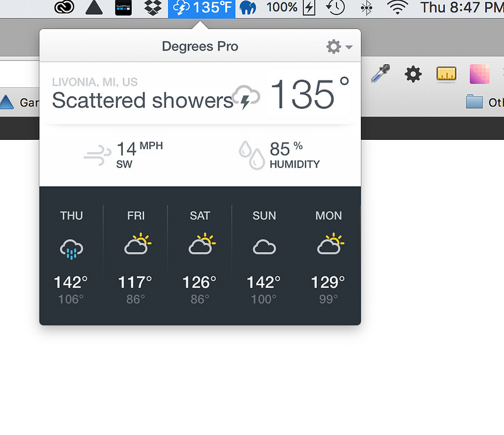This screenshot has width=504, height=435.
Task: Open the Degrees Pro gear settings dropdown
Action: (x=339, y=47)
